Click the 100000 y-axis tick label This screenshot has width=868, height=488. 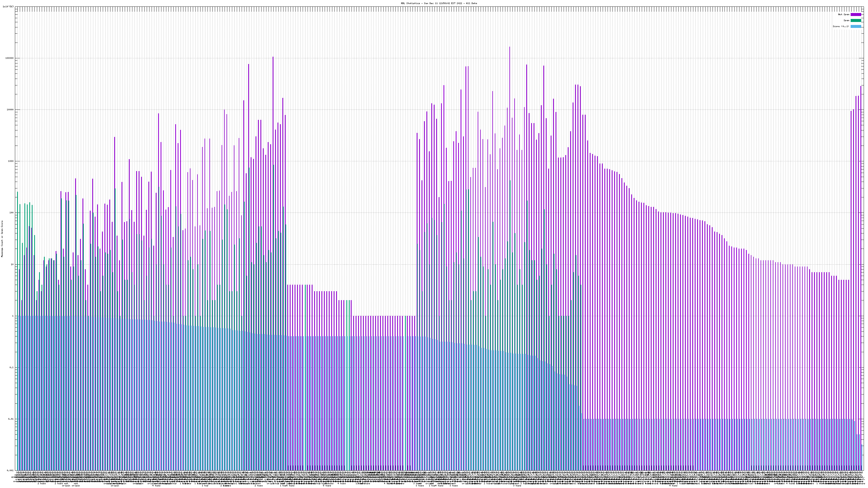coord(10,58)
